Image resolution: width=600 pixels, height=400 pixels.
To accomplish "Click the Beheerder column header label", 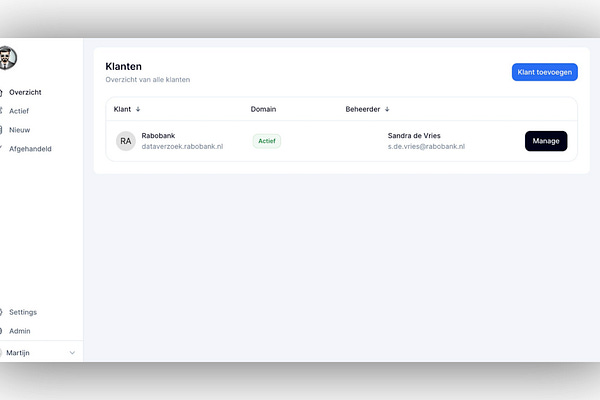I will click(363, 109).
